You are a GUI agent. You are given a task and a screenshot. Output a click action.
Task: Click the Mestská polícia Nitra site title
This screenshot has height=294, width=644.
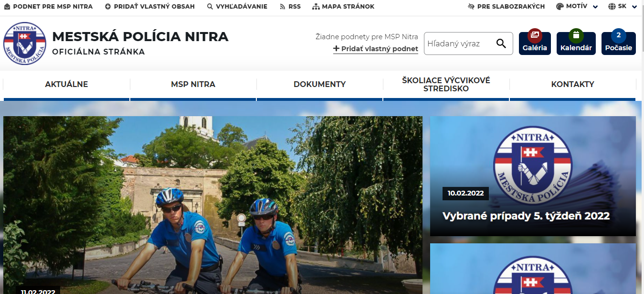point(140,37)
